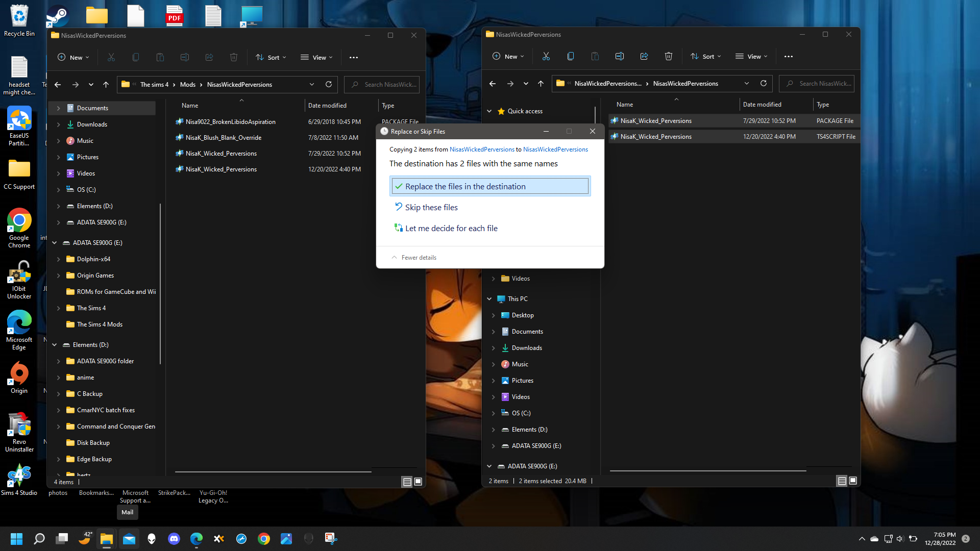Open Revo Uninstaller desktop shortcut
The width and height of the screenshot is (980, 551).
[x=19, y=432]
